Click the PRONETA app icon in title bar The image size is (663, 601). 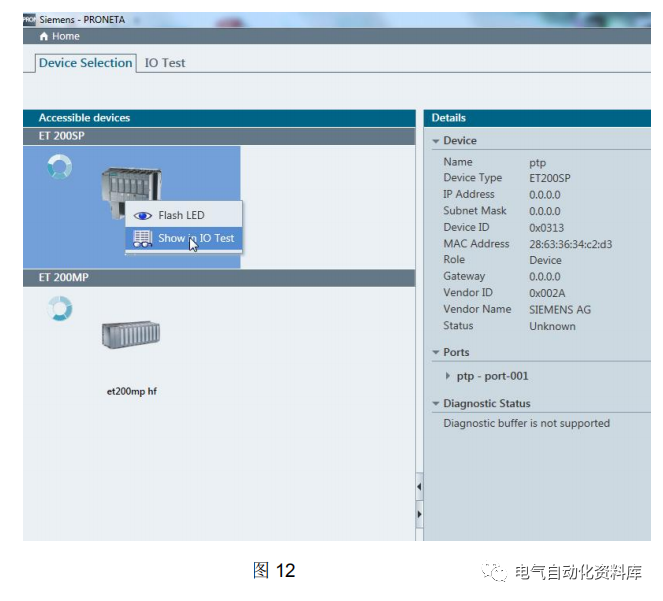[x=29, y=19]
